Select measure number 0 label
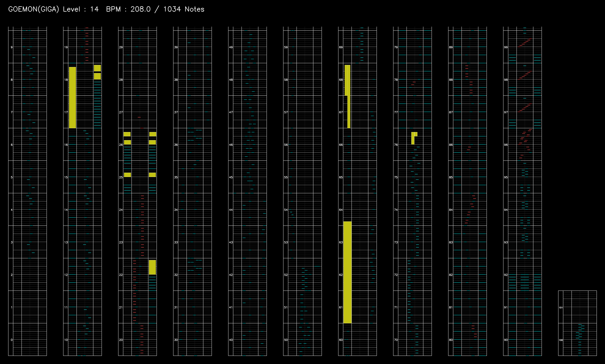Screen dimensions: 605x364 click(x=12, y=340)
